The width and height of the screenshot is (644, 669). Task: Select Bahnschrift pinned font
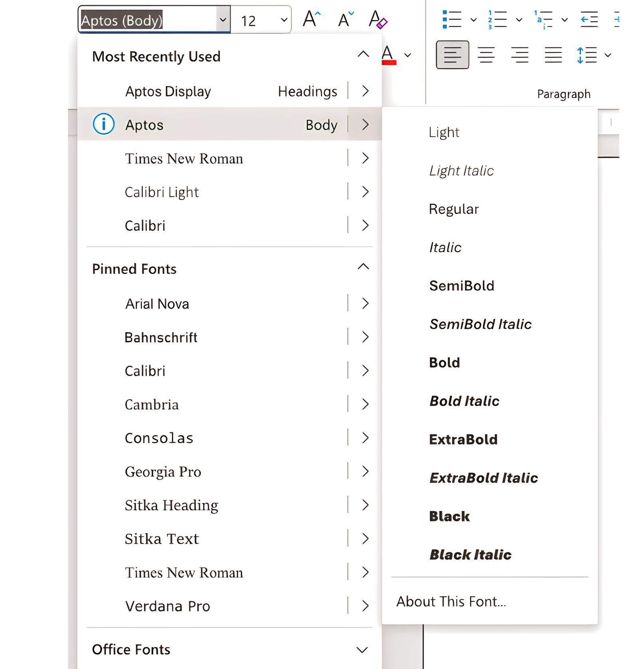click(x=212, y=337)
